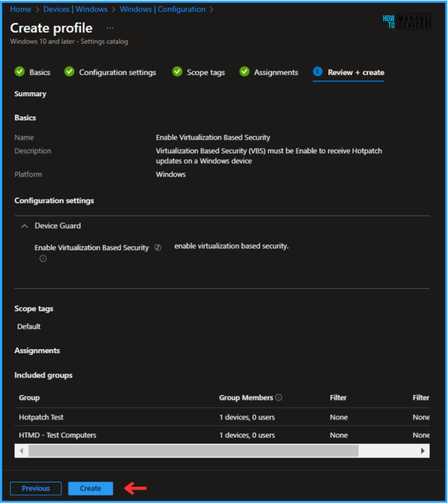Select the Review + create tab
The width and height of the screenshot is (448, 503).
(x=349, y=73)
